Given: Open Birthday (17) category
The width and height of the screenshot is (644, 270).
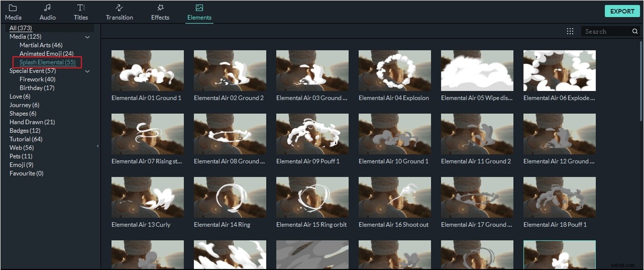Looking at the screenshot, I should (37, 88).
